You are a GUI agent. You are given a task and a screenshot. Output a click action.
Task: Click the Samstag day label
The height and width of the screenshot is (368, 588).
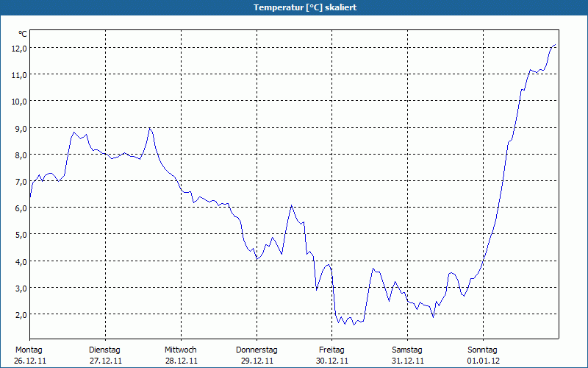pos(407,350)
